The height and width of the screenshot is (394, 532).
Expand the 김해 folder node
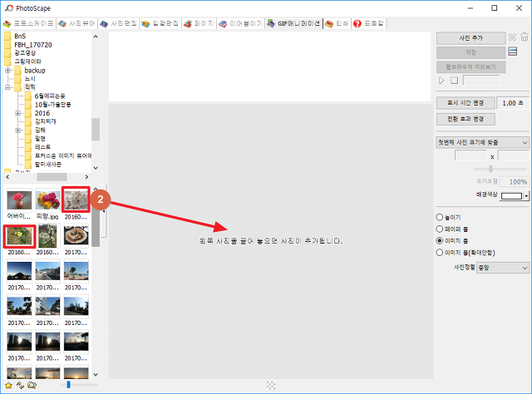pyautogui.click(x=18, y=131)
